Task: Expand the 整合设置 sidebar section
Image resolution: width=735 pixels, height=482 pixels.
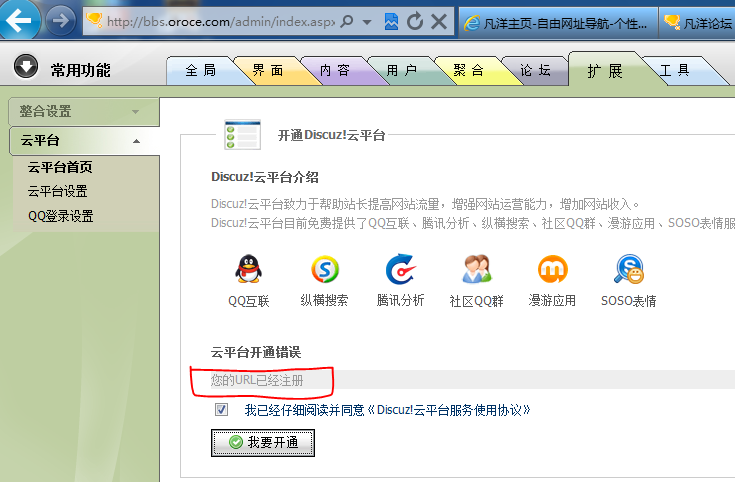Action: tap(84, 112)
